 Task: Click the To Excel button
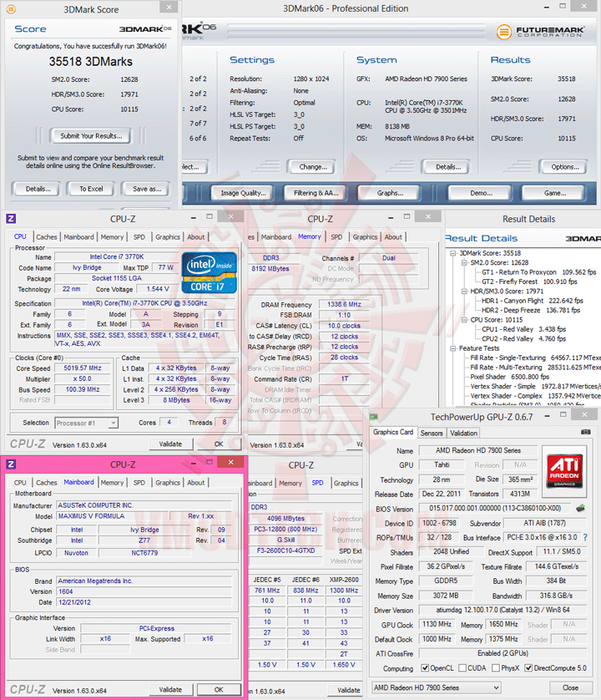click(x=91, y=189)
